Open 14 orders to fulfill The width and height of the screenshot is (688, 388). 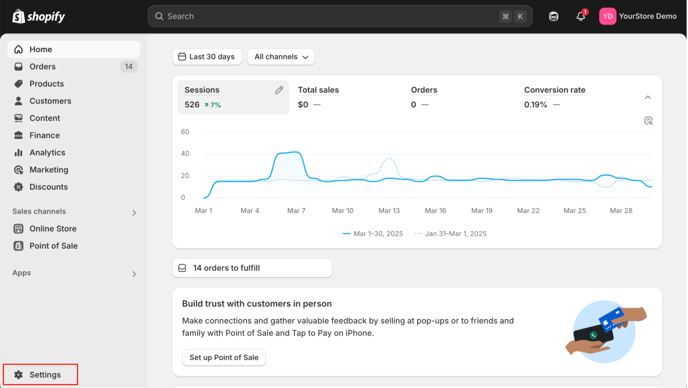pos(252,268)
